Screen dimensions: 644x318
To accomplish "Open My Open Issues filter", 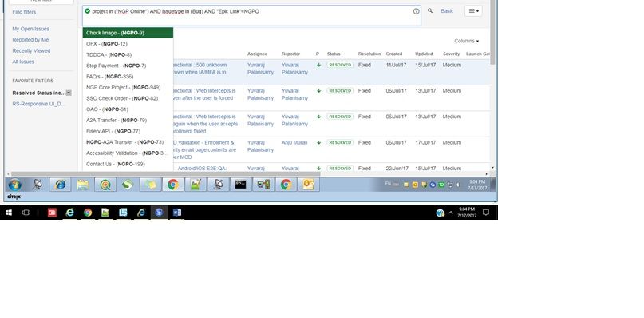I will (31, 29).
